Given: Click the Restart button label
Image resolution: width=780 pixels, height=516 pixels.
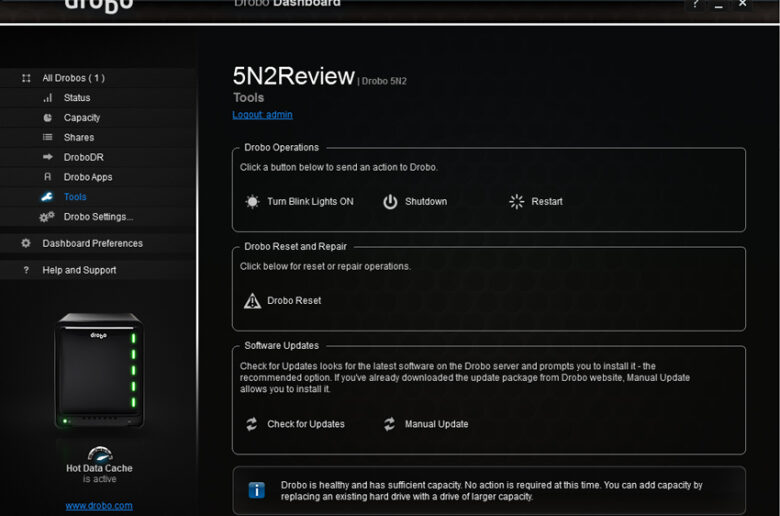Looking at the screenshot, I should 547,202.
